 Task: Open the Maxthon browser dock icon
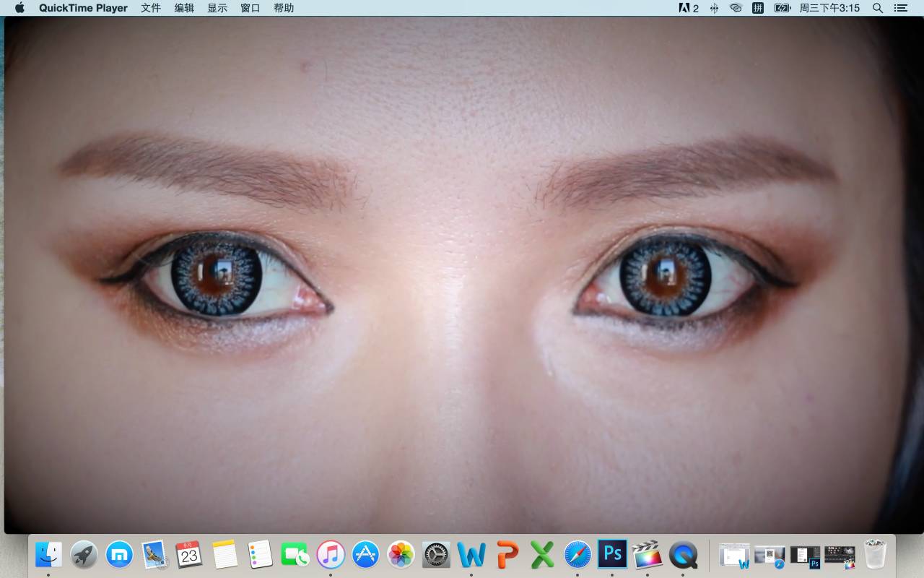click(x=119, y=555)
